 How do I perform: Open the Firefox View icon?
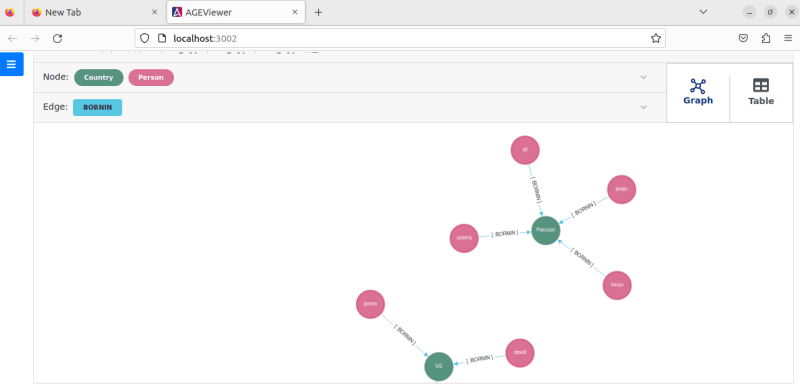pyautogui.click(x=10, y=12)
